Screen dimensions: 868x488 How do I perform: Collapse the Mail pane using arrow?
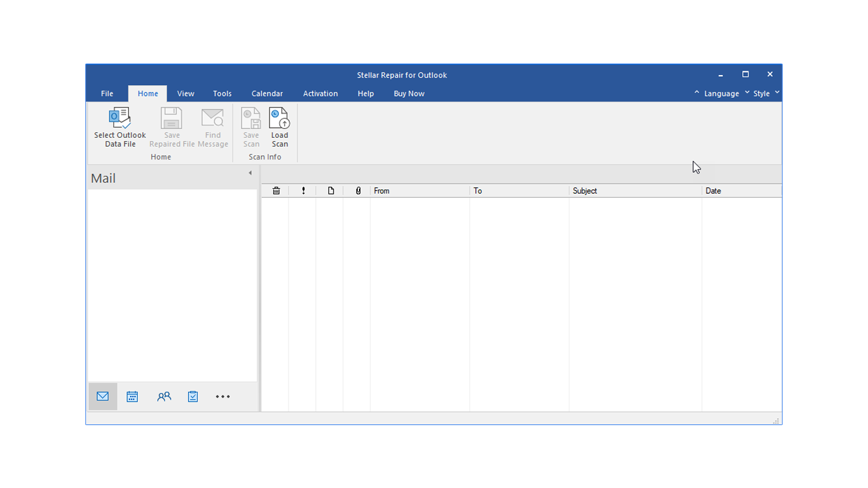250,173
